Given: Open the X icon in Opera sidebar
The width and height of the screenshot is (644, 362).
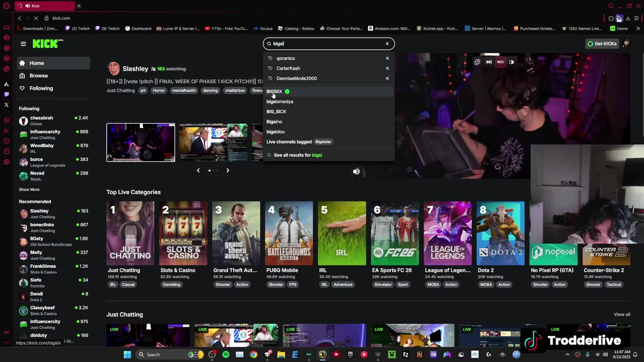Looking at the screenshot, I should 7,105.
